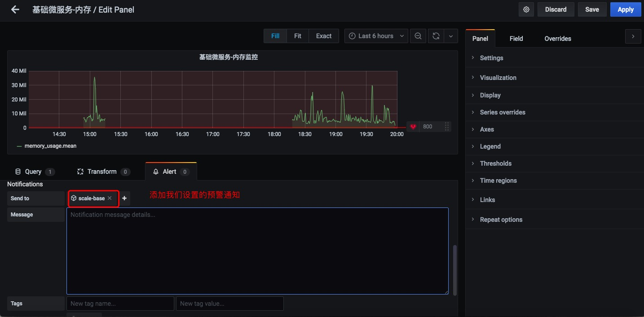Screen dimensions: 644x317
Task: Click the alert editor vertical scrollbar
Action: coord(455,270)
